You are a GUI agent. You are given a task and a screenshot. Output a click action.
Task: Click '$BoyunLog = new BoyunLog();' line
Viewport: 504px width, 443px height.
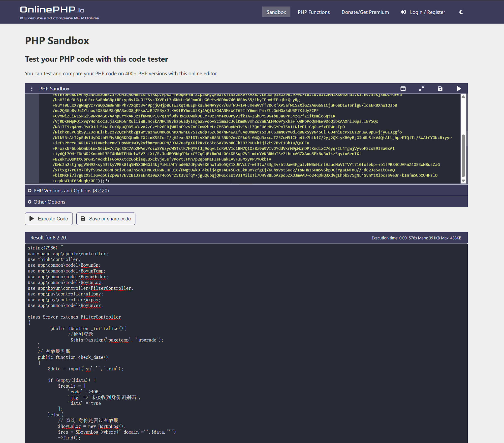coord(92,426)
